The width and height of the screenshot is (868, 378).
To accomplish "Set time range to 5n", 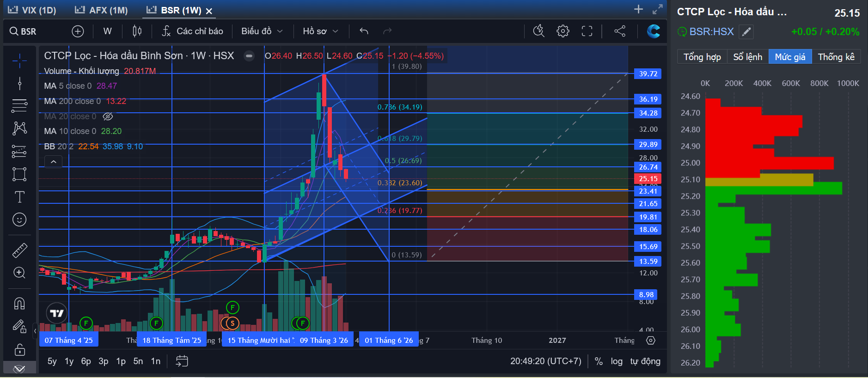I will pos(138,361).
